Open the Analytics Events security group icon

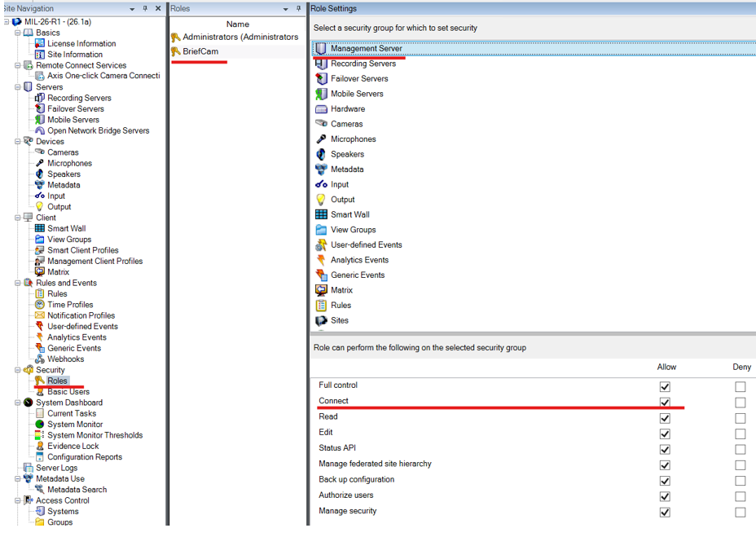coord(321,260)
